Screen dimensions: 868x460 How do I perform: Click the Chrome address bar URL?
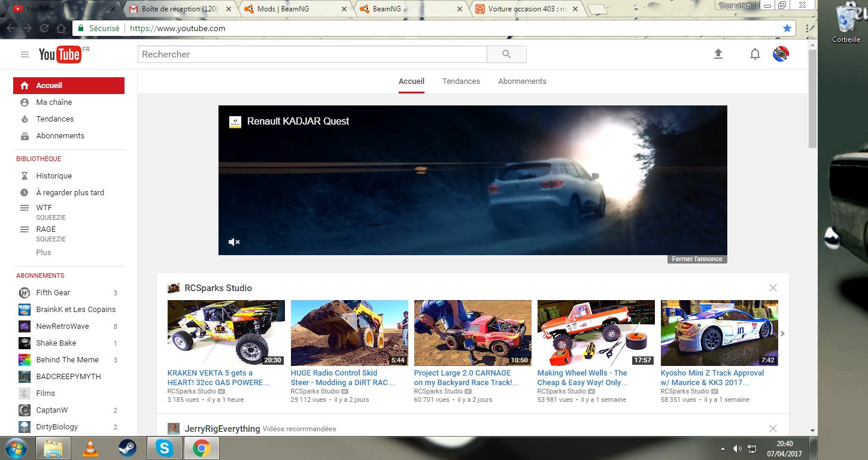click(177, 28)
